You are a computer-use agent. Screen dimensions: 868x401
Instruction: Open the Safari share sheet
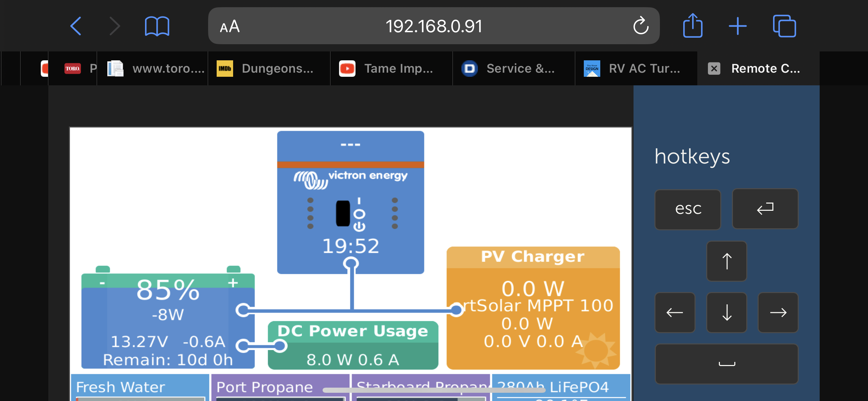pyautogui.click(x=693, y=26)
